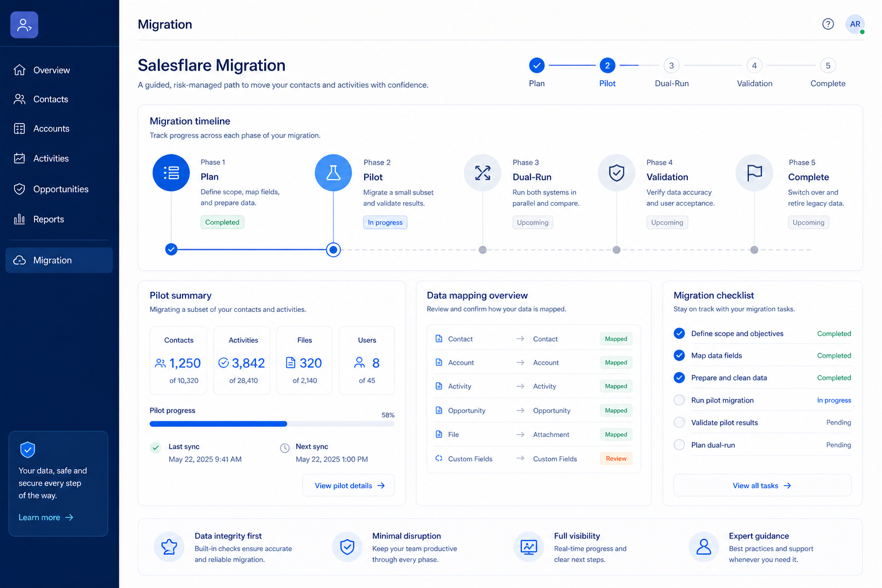The height and width of the screenshot is (588, 882).
Task: Click the Plan completed timeline marker
Action: pyautogui.click(x=171, y=249)
